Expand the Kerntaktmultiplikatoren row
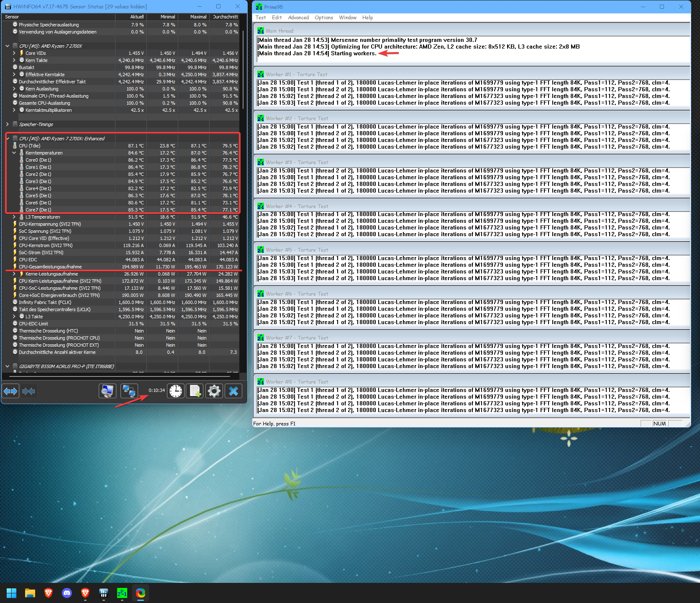The height and width of the screenshot is (603, 700). tap(14, 110)
